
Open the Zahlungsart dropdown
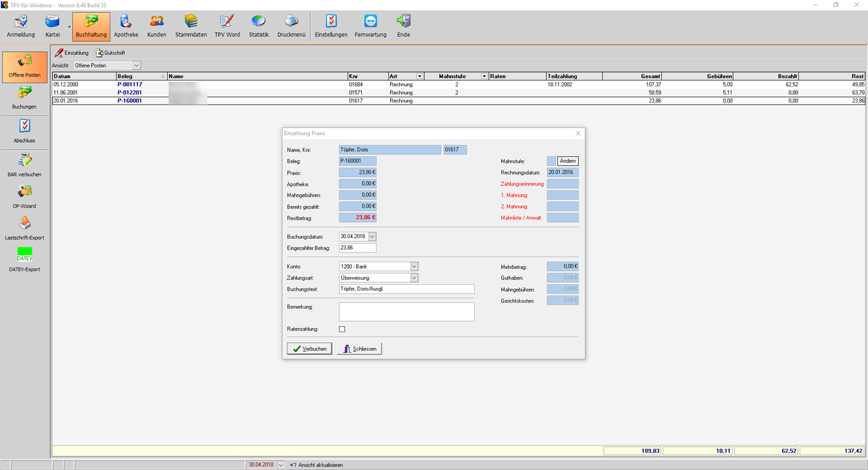[414, 278]
